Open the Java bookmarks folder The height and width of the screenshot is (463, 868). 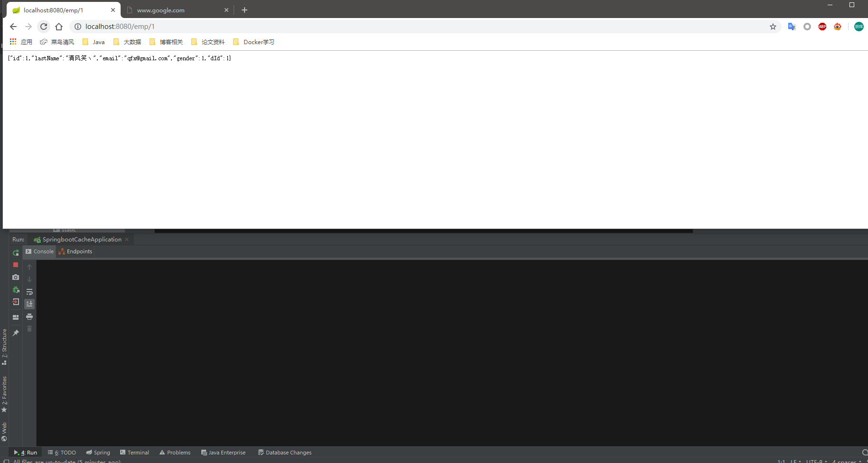point(94,42)
